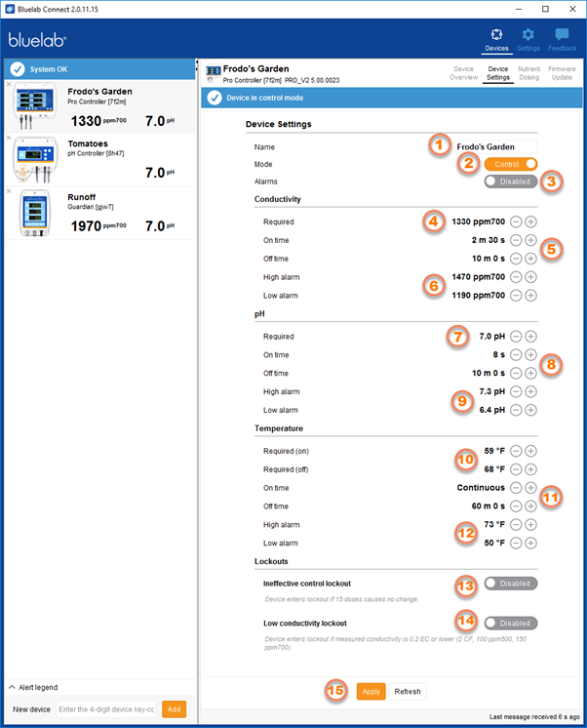Increase pH On time 8 s
This screenshot has height=728, width=587.
click(x=530, y=354)
